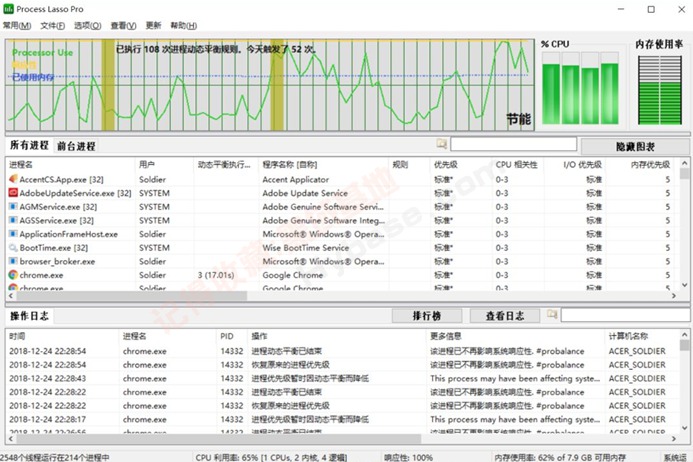
Task: Click the process list horizontal scrollbar thumb
Action: click(x=131, y=296)
